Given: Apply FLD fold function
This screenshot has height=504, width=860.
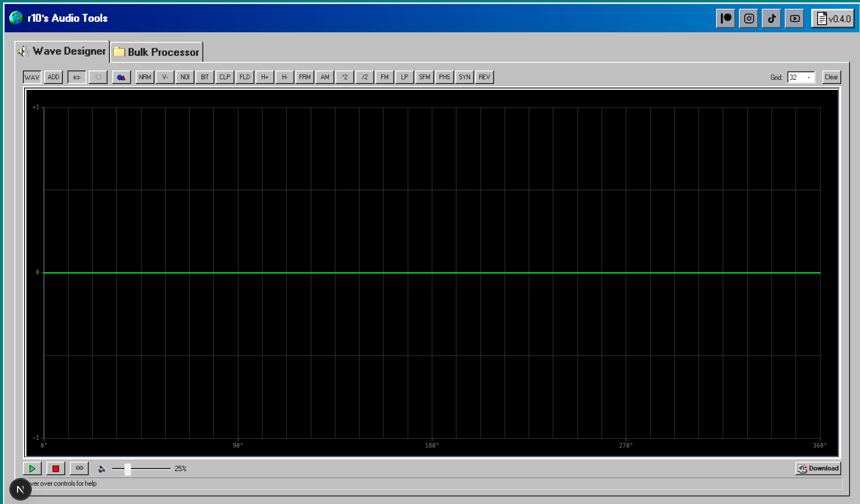Looking at the screenshot, I should 245,77.
